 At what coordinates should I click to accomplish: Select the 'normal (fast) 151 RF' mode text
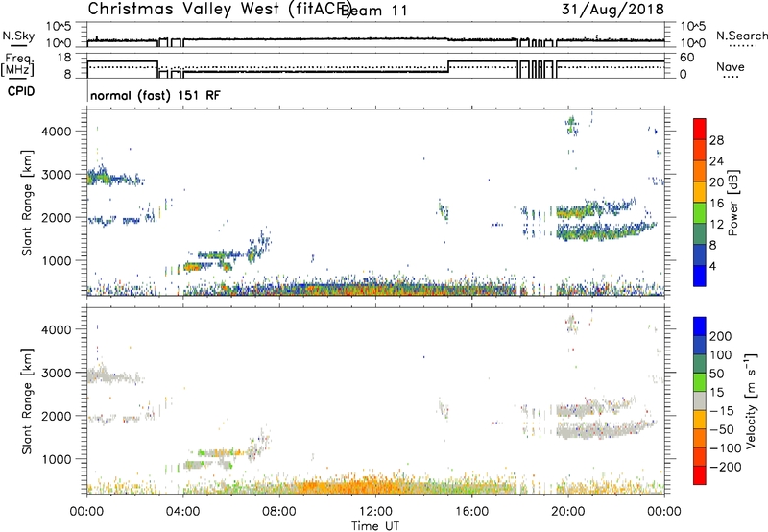(x=156, y=95)
